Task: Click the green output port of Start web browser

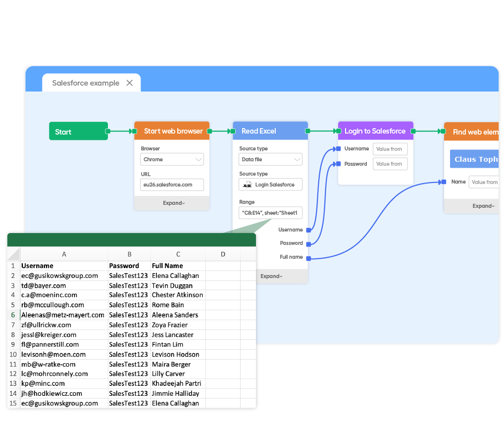Action: point(209,131)
